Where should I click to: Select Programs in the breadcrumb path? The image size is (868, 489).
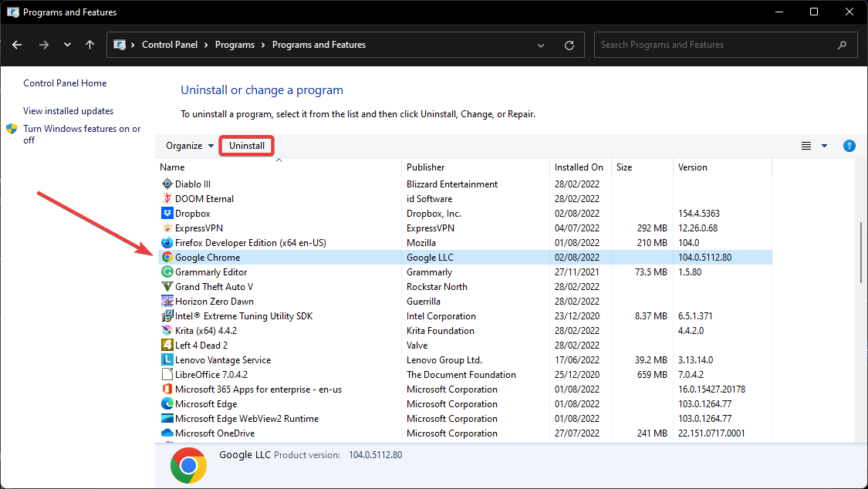click(235, 45)
